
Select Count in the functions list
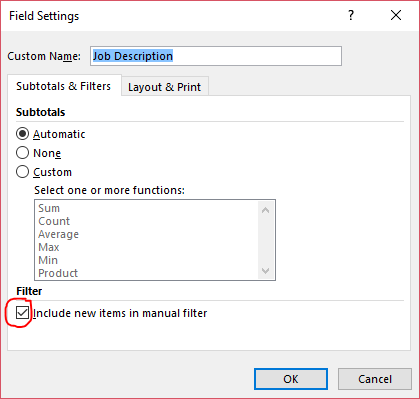pos(147,221)
